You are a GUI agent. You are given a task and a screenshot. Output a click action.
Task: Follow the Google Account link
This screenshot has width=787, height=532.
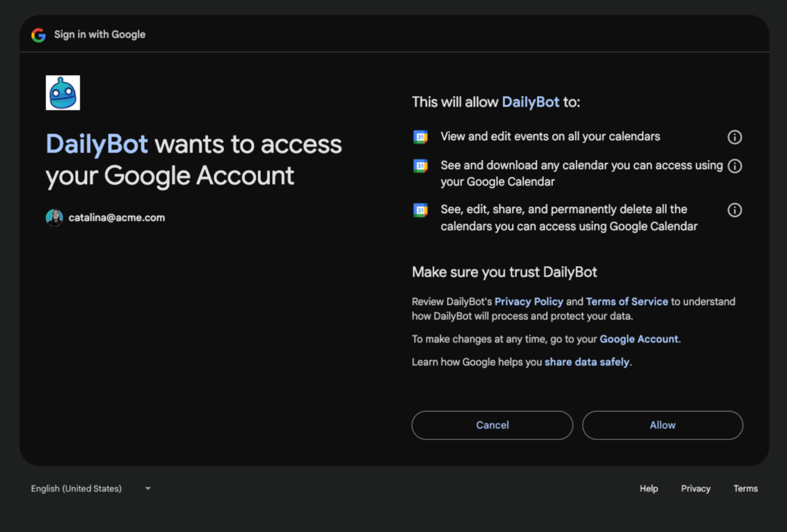639,339
